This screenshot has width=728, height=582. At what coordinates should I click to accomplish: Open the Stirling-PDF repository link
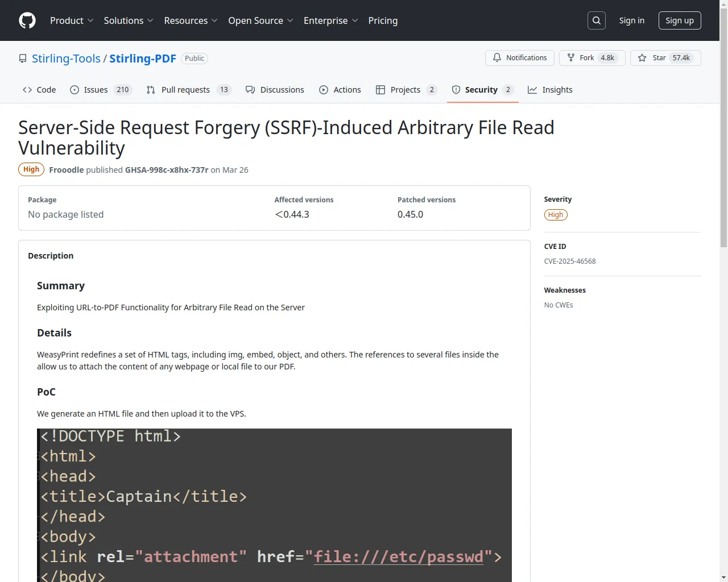tap(143, 59)
